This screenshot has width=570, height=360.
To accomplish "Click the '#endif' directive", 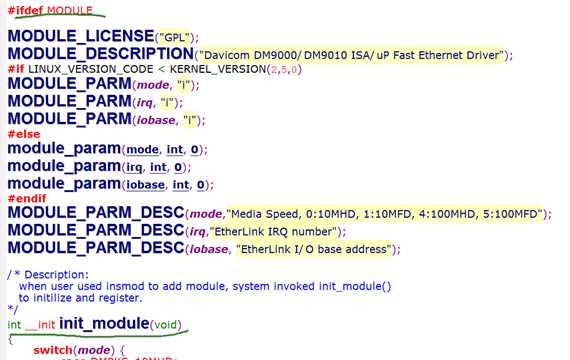I will pos(27,199).
